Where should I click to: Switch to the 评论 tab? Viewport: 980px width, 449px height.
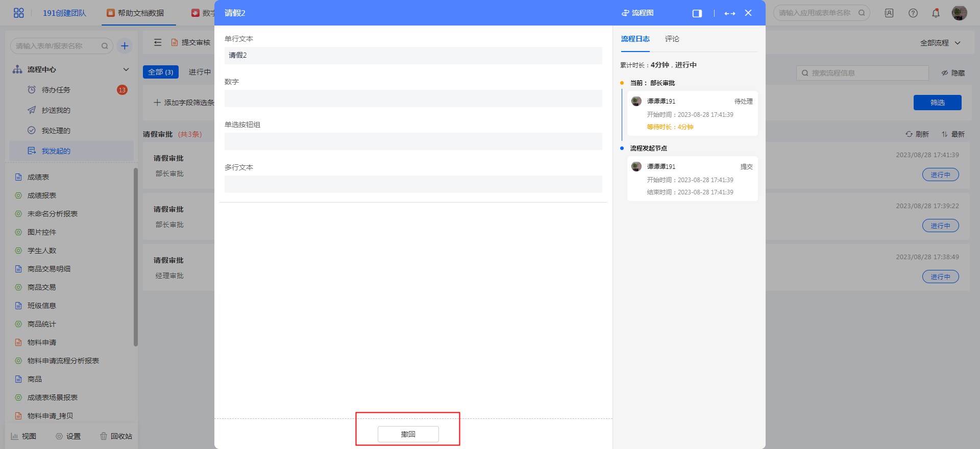[672, 39]
